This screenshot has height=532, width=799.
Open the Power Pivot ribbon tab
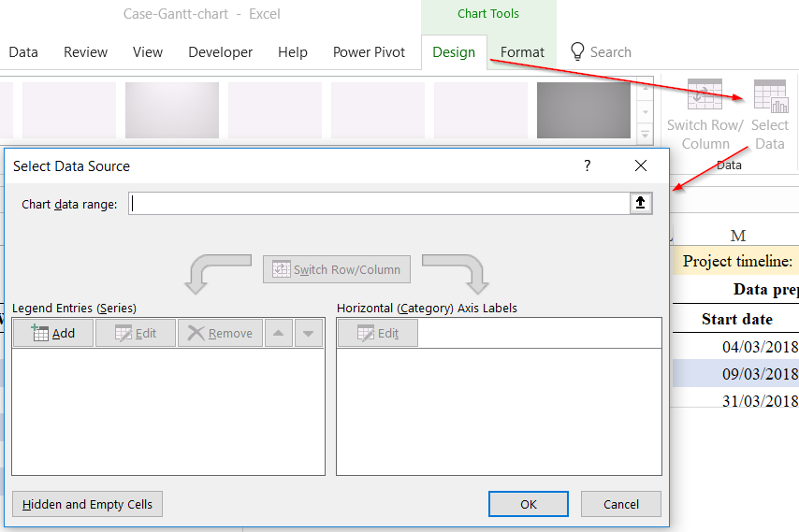369,52
